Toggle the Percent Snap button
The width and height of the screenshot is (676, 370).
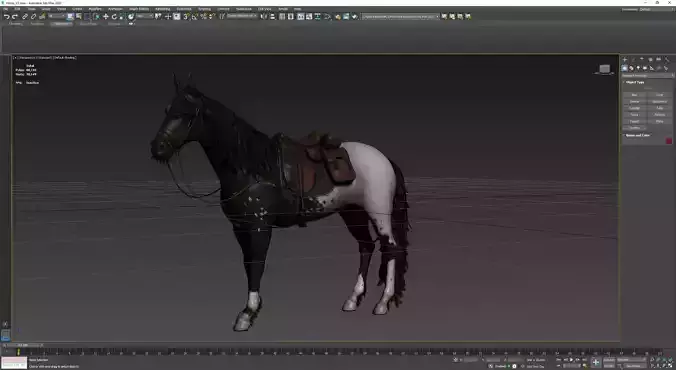203,16
